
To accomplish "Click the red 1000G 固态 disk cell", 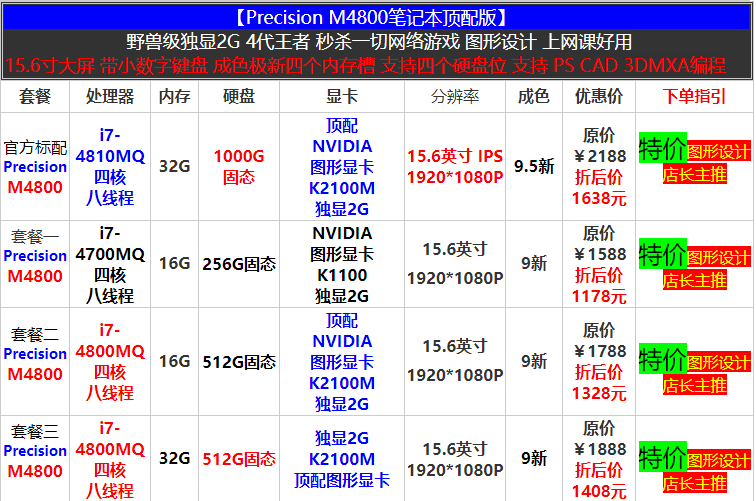I will point(239,166).
